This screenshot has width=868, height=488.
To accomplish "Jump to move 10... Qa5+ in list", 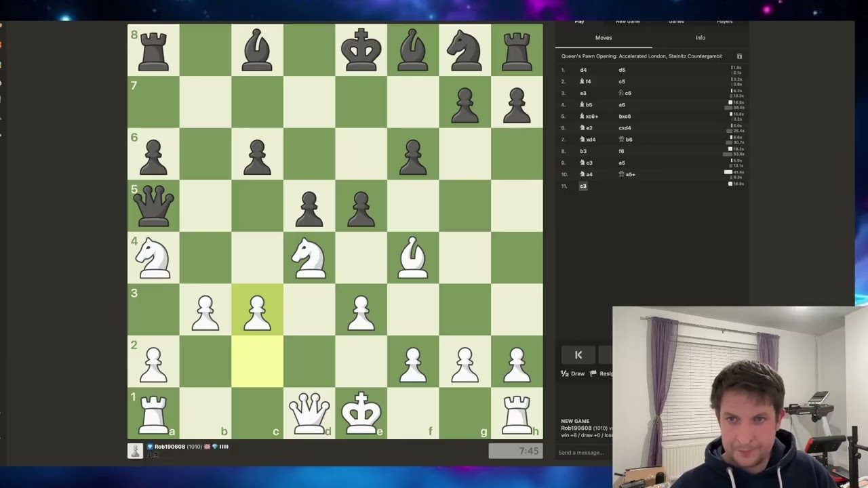I will coord(627,174).
